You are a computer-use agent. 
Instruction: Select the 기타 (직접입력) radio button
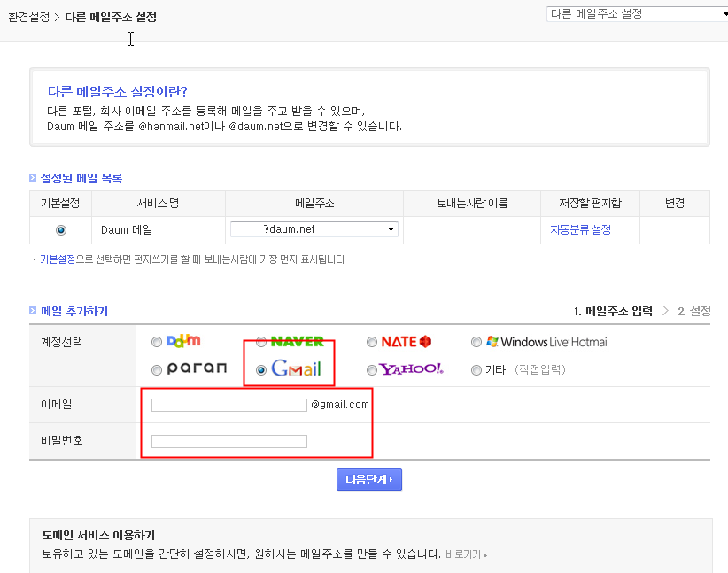pyautogui.click(x=476, y=370)
